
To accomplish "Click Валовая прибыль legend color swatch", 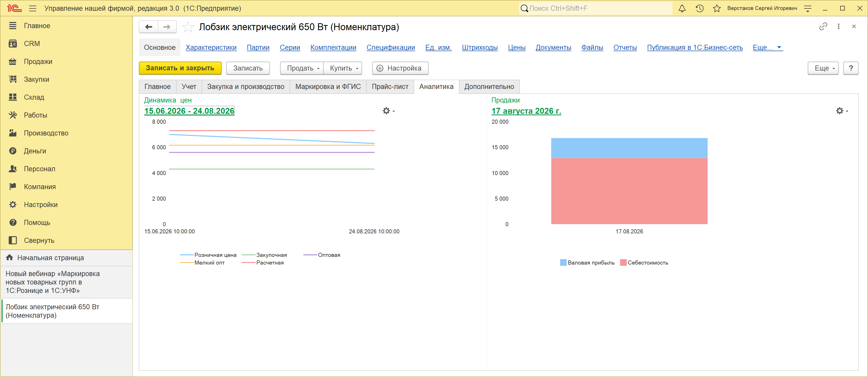I will tap(563, 263).
